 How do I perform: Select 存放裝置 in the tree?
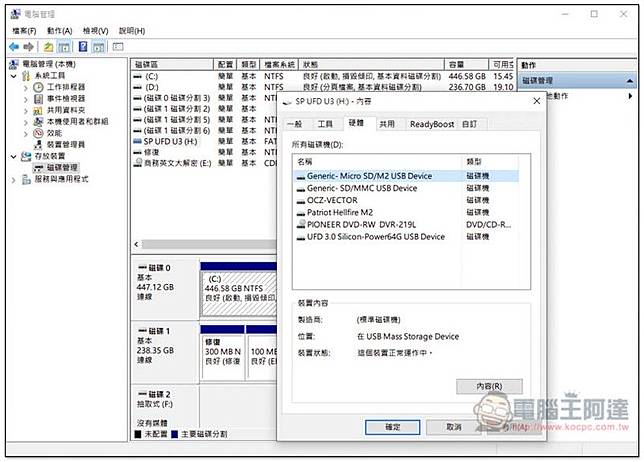(49, 156)
